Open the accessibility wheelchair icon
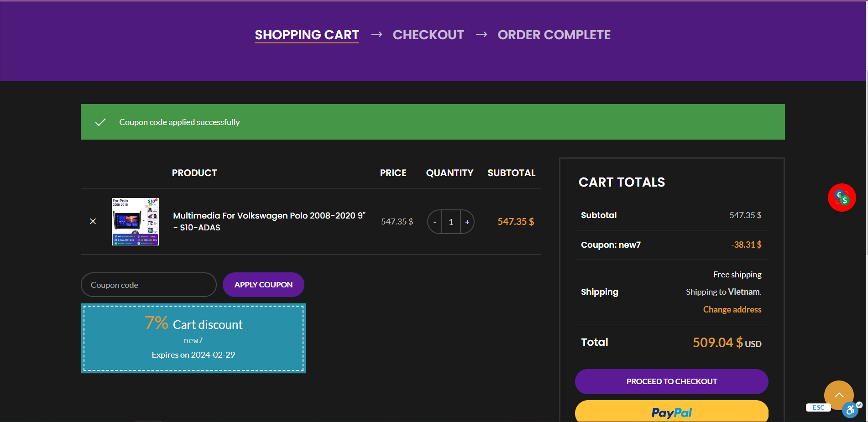The width and height of the screenshot is (868, 422). (850, 410)
